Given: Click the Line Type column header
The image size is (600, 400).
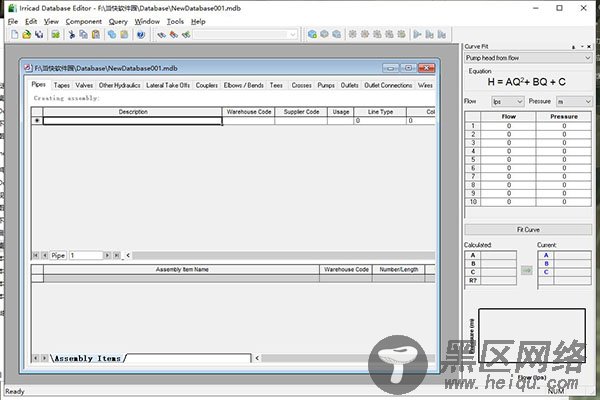Looking at the screenshot, I should [x=380, y=112].
